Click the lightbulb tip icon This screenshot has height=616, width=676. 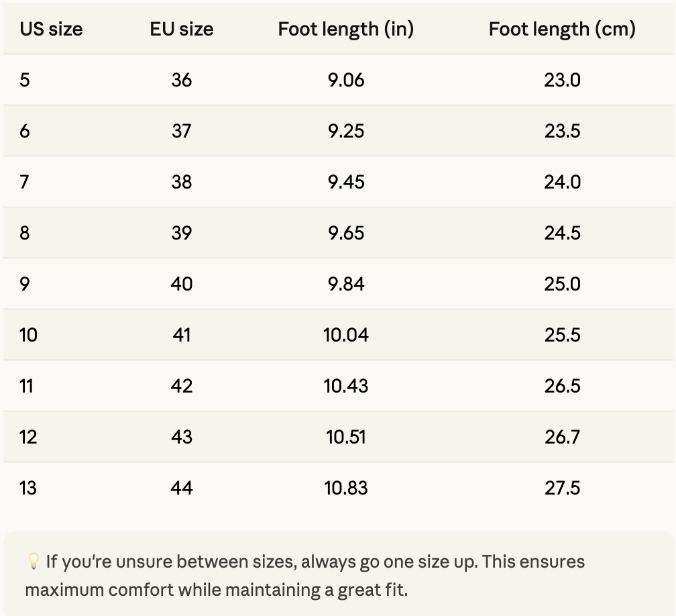[34, 562]
